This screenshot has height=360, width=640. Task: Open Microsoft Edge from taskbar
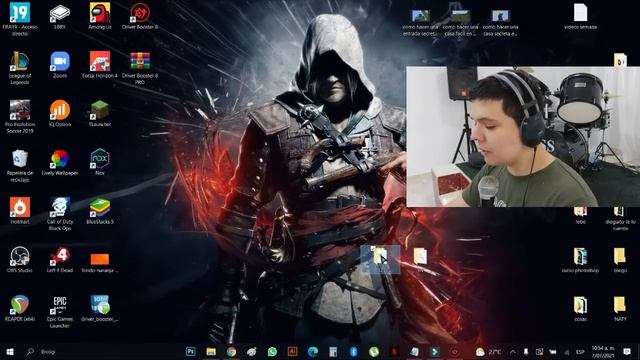313,351
